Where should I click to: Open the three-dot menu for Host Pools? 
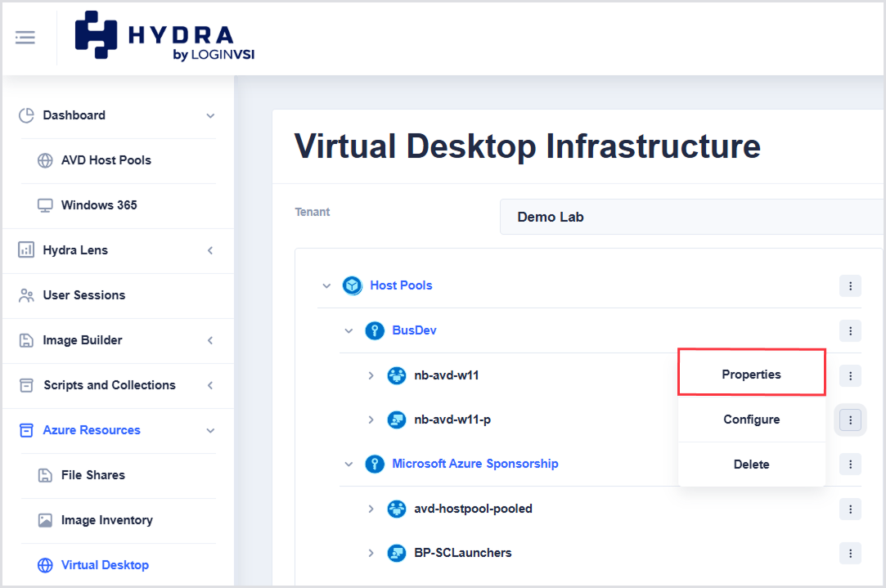tap(850, 285)
